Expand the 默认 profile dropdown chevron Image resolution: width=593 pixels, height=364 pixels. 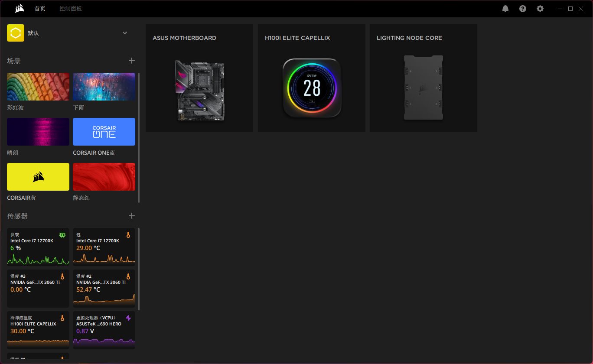click(125, 33)
